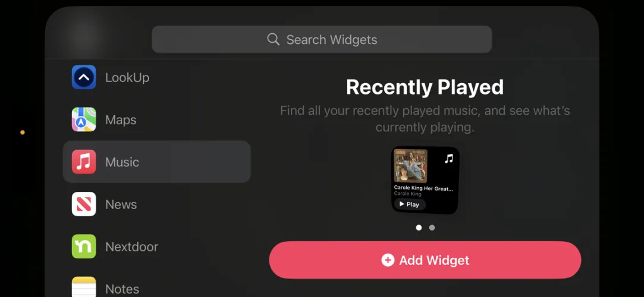Open LookUp widgets from the sidebar list
This screenshot has width=644, height=297.
coord(156,77)
